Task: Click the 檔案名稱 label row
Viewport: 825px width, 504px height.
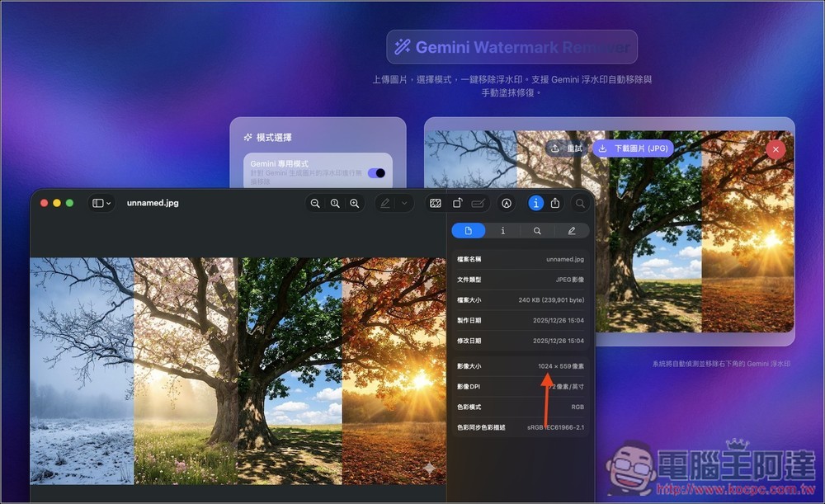Action: (x=520, y=259)
